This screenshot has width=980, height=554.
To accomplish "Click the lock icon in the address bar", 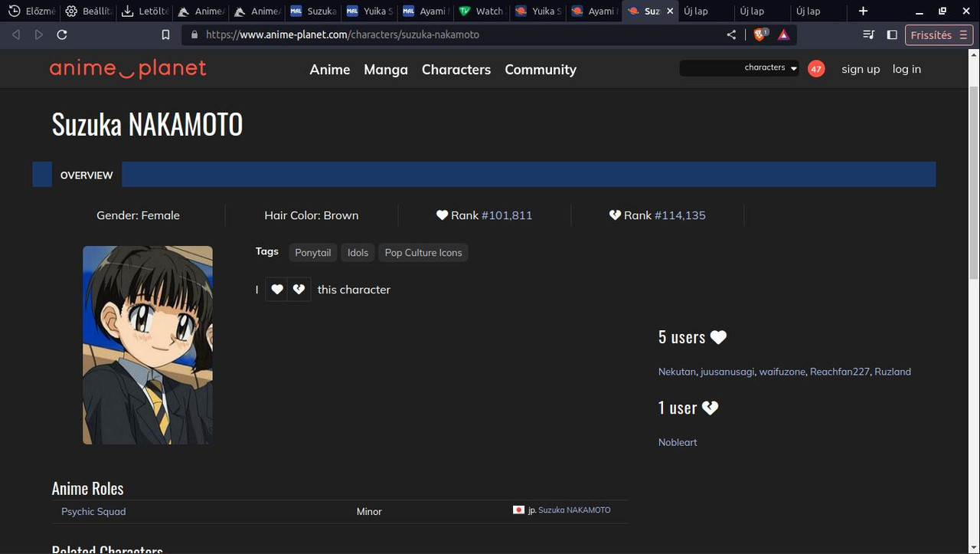I will point(194,34).
